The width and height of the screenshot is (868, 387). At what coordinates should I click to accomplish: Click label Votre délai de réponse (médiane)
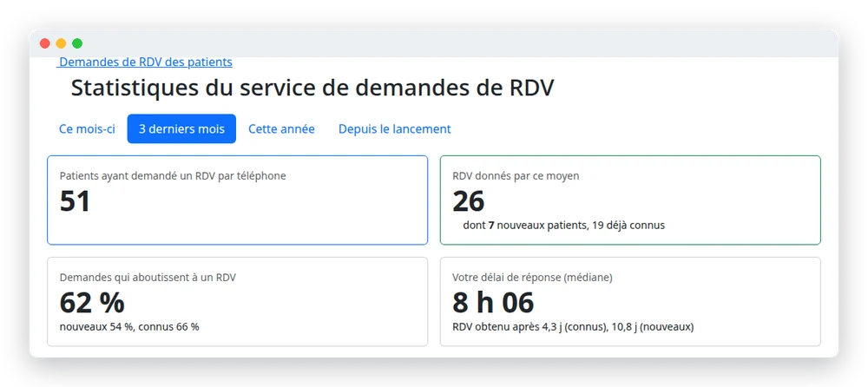(x=533, y=278)
